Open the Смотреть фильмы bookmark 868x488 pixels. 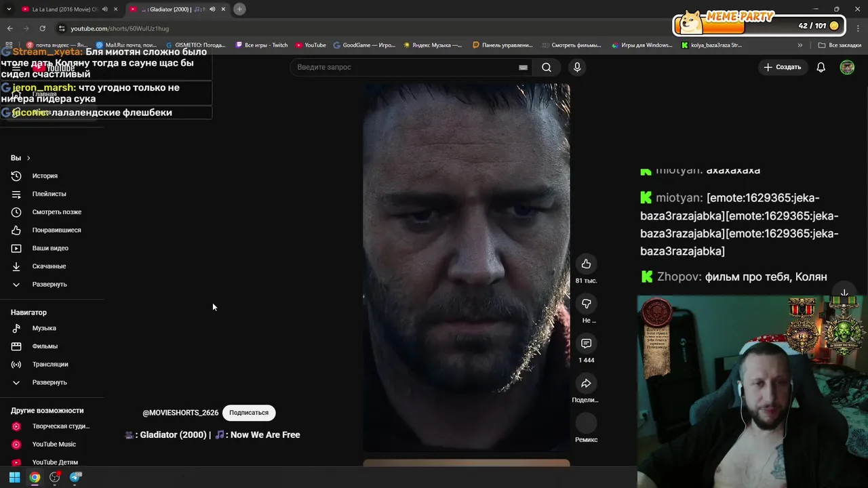click(x=572, y=45)
